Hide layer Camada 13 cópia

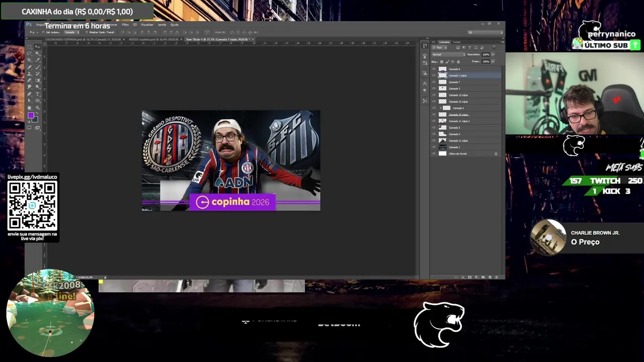(434, 95)
